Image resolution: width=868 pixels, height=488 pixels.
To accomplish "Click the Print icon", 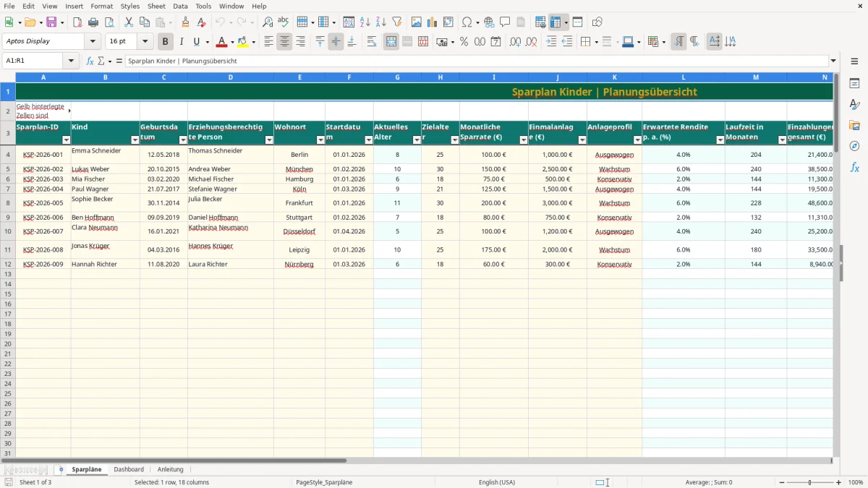I will [93, 22].
